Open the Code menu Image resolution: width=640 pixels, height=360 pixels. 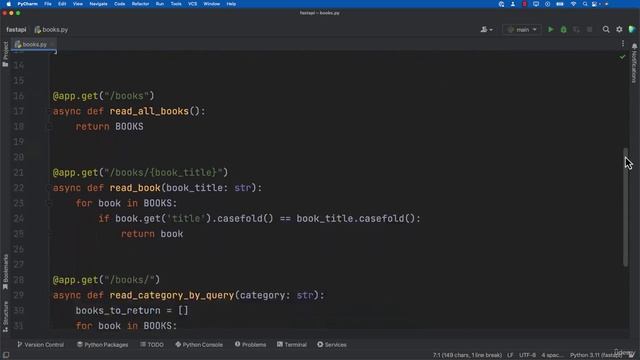(x=120, y=4)
